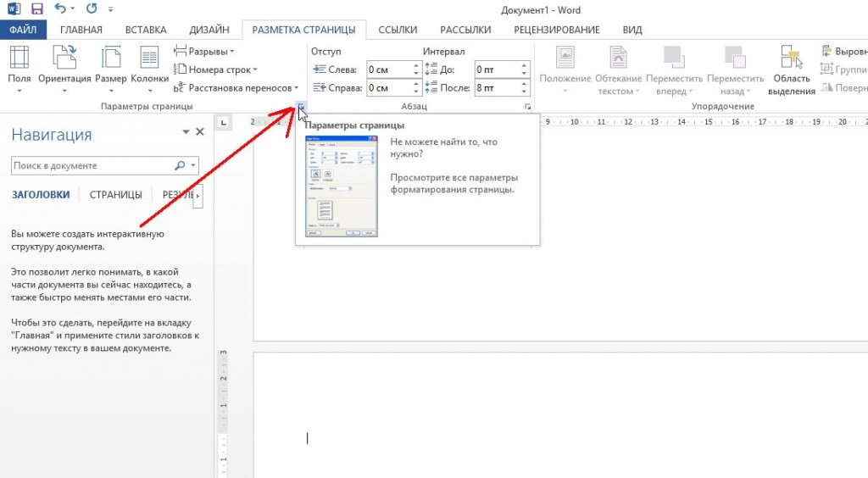Customize the Quick Access Toolbar dropdown
The image size is (868, 478).
(111, 9)
